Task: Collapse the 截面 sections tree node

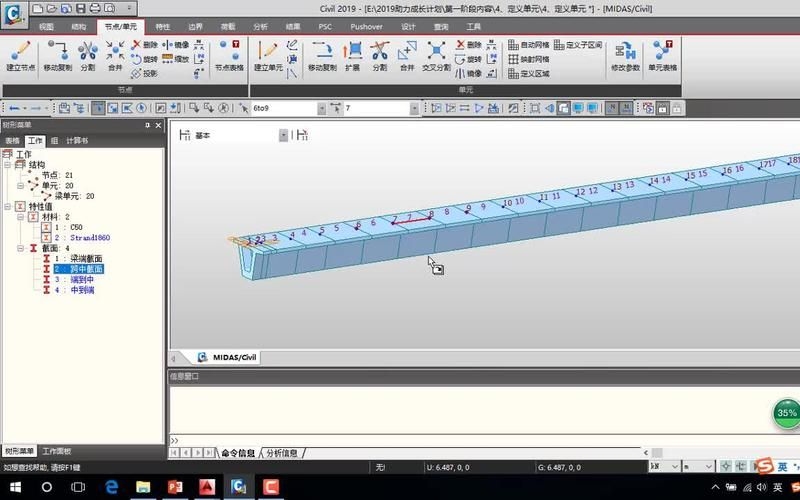Action: pyautogui.click(x=20, y=248)
